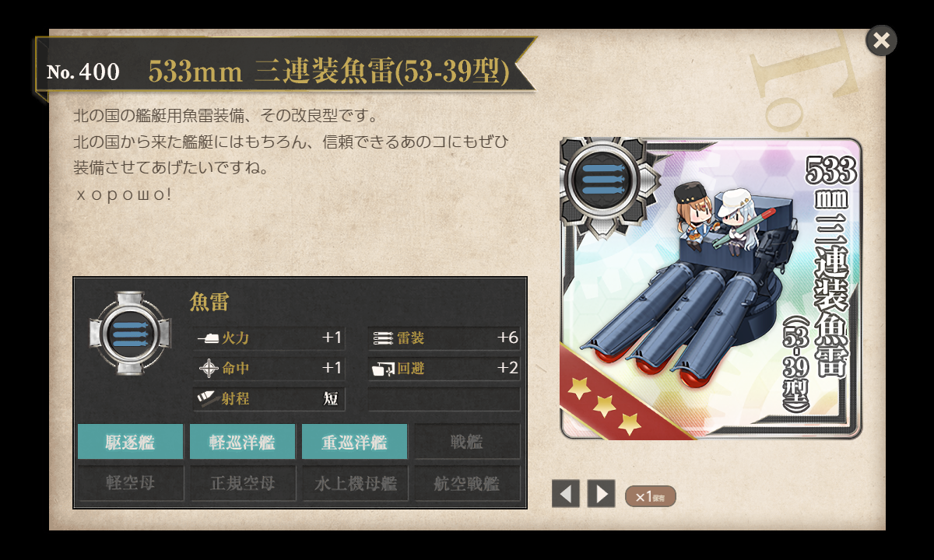Click the 水上機母艦 ship type tile

click(x=354, y=483)
